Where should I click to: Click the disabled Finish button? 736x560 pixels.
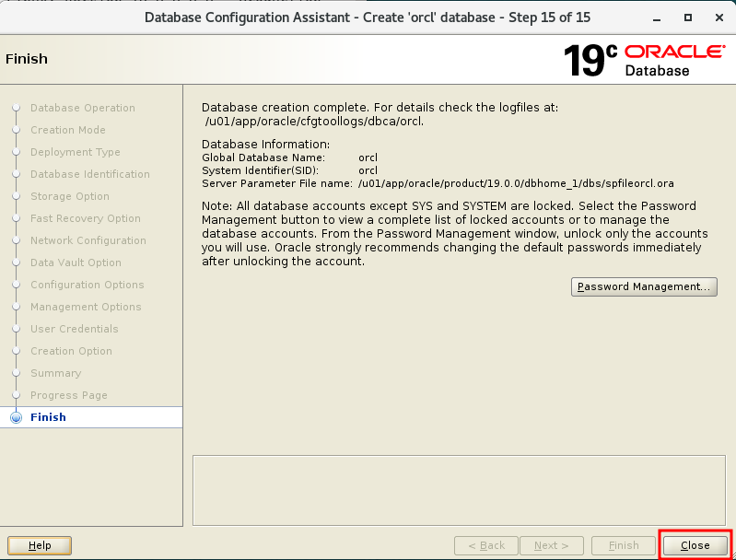624,545
